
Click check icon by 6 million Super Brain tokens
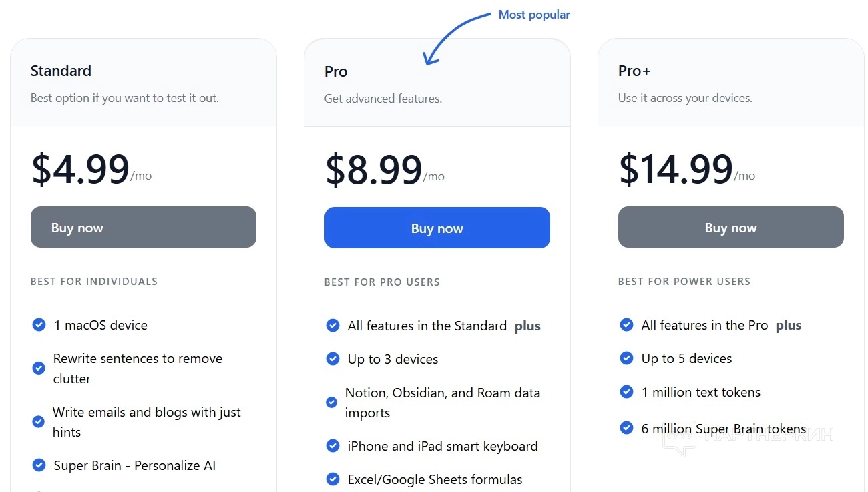click(x=626, y=428)
